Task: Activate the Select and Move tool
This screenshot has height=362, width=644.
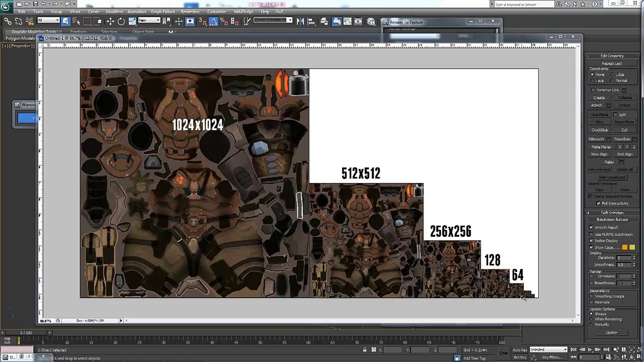Action: tap(110, 21)
